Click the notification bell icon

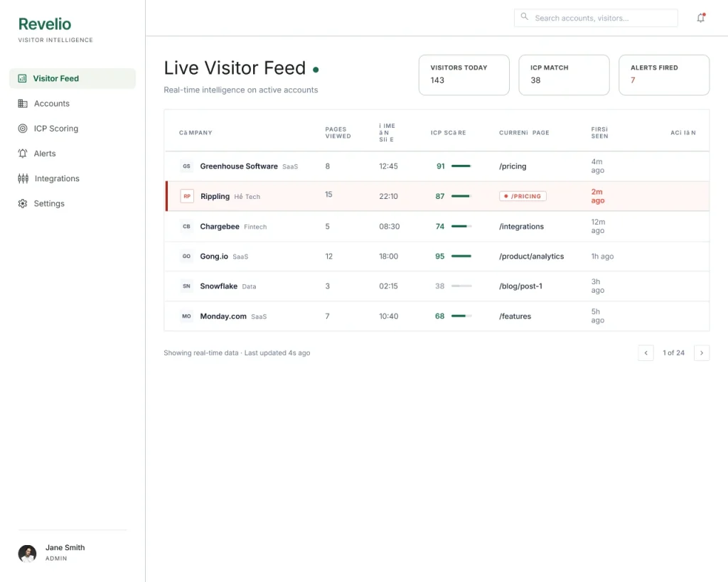[x=700, y=18]
